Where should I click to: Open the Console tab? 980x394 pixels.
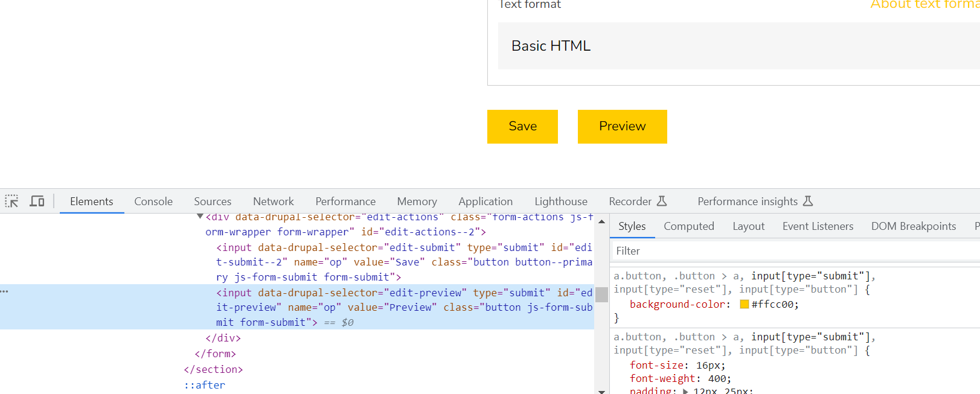153,202
